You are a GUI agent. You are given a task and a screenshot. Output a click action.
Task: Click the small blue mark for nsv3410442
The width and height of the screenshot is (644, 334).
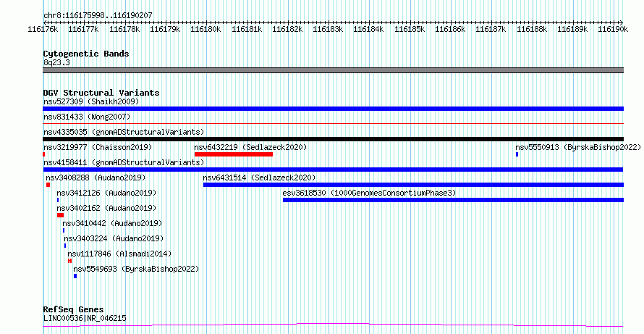pos(64,230)
